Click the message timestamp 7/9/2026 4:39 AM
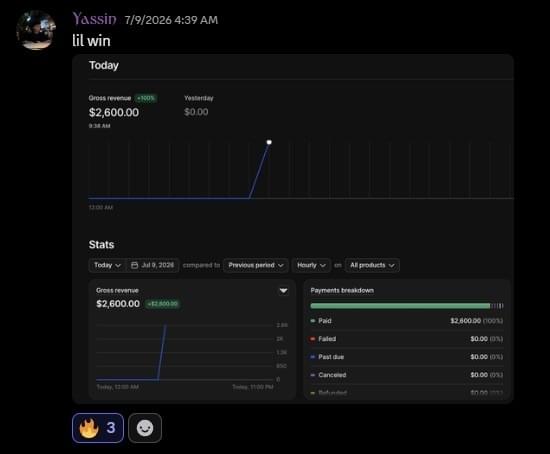This screenshot has height=454, width=550. point(171,20)
